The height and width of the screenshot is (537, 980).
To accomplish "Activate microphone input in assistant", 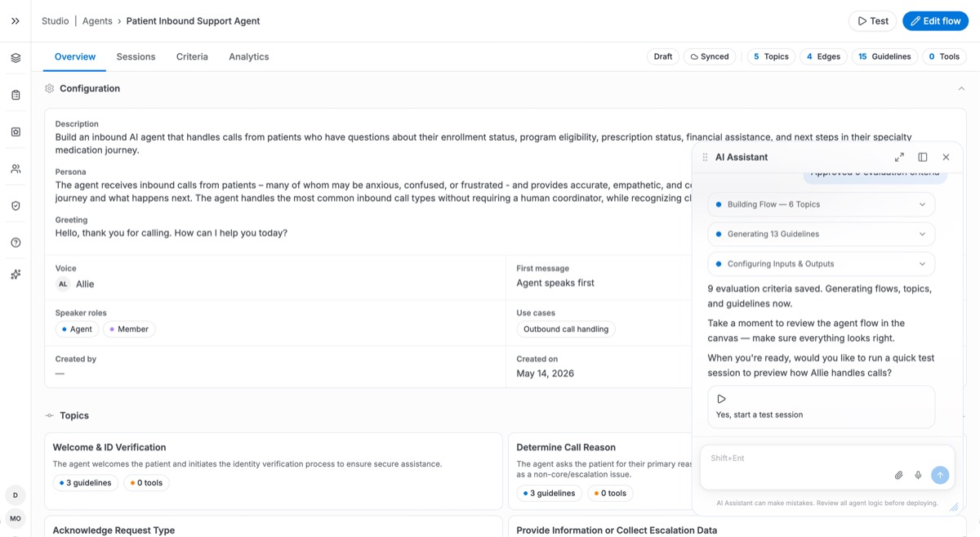I will (x=918, y=475).
